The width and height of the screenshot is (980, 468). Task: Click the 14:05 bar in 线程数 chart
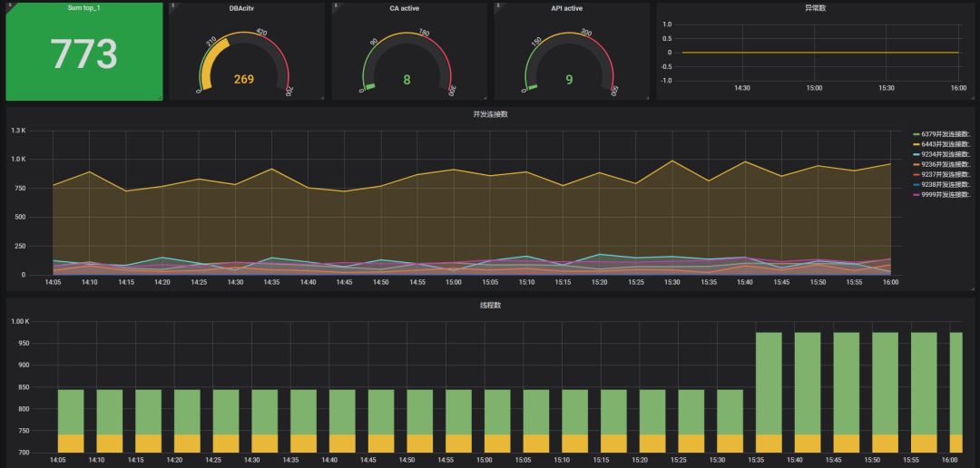point(71,421)
